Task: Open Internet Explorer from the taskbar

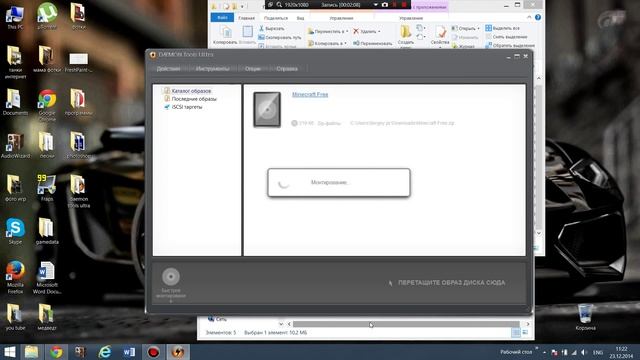Action: coord(104,352)
